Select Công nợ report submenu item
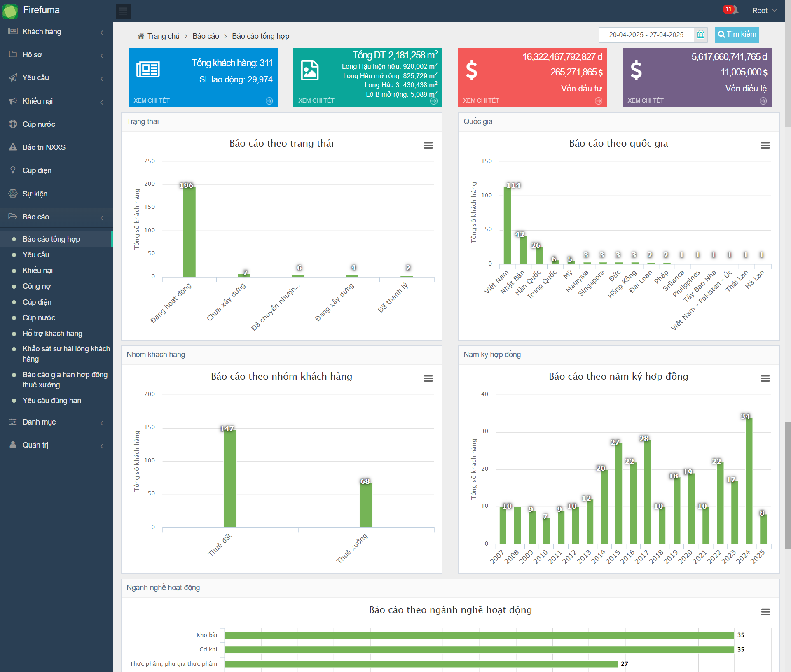The image size is (791, 672). click(37, 286)
